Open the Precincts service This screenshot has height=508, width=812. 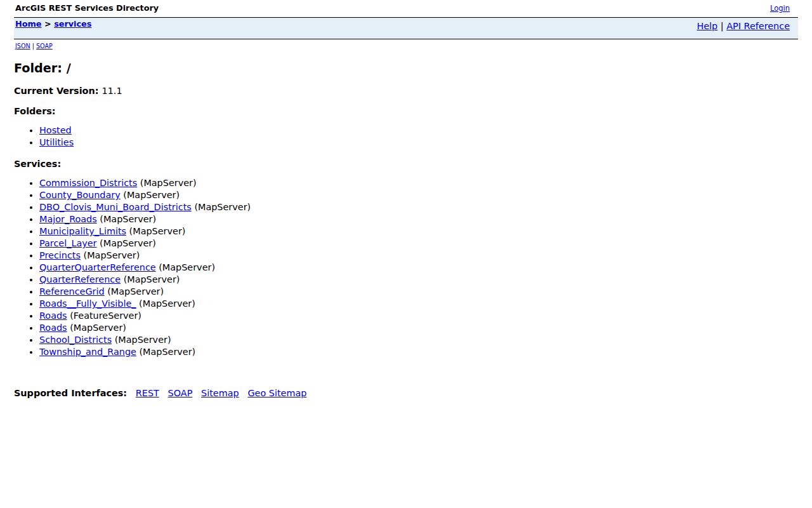click(x=60, y=255)
